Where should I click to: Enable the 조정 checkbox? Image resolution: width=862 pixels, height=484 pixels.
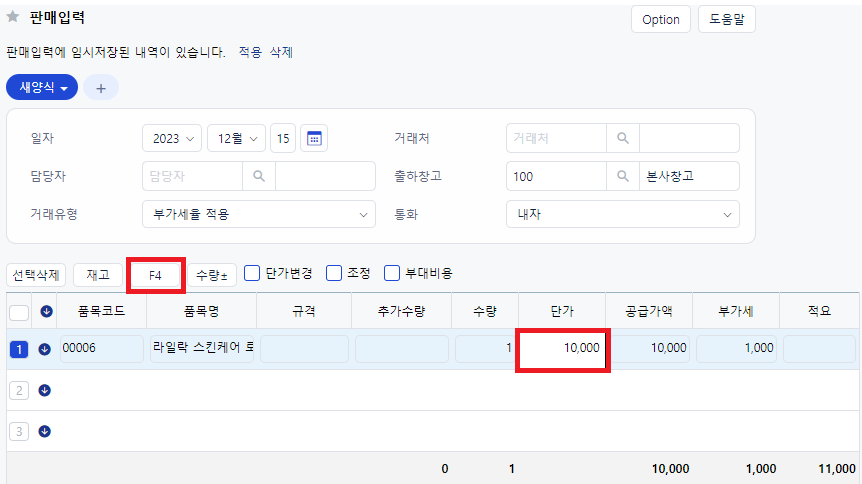tap(334, 273)
